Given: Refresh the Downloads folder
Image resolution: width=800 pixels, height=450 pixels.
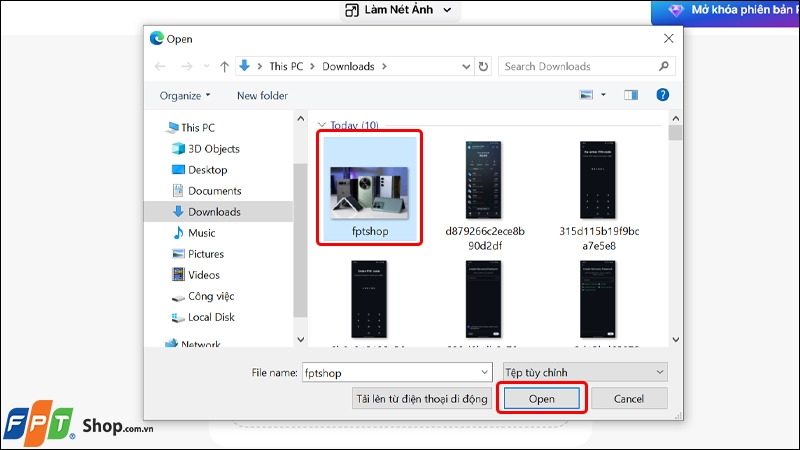Looking at the screenshot, I should [x=483, y=66].
